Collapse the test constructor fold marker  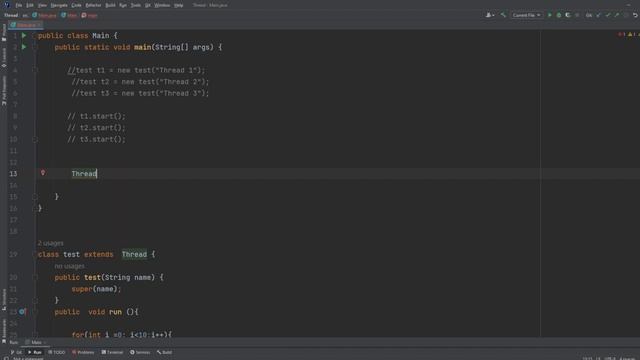tap(35, 277)
